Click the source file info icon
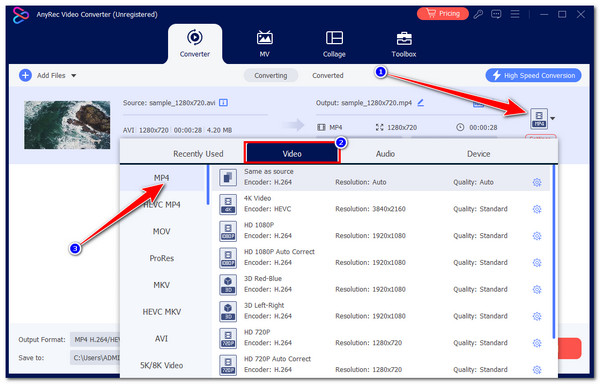The width and height of the screenshot is (600, 384). tap(223, 103)
